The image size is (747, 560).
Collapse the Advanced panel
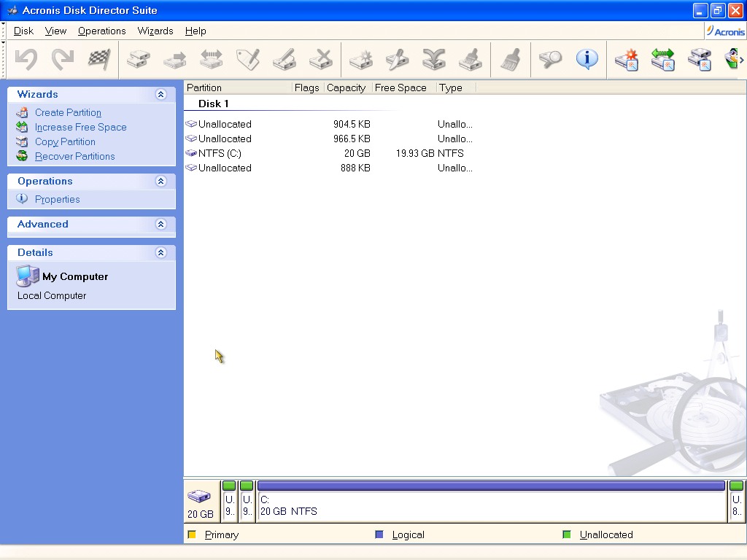[161, 224]
